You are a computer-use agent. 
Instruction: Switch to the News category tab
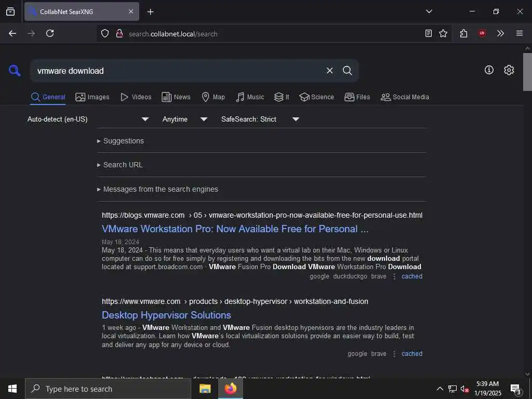(x=176, y=97)
